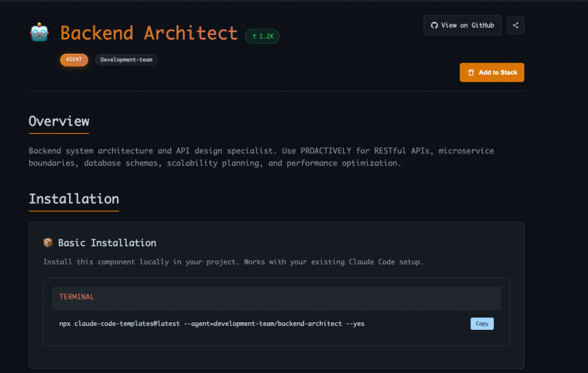Viewport: 588px width, 373px height.
Task: Jump to the Installation section heading
Action: [x=74, y=199]
